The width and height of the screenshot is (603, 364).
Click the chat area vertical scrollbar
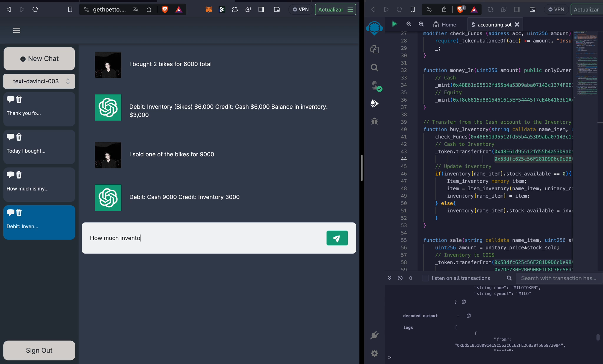pyautogui.click(x=362, y=168)
